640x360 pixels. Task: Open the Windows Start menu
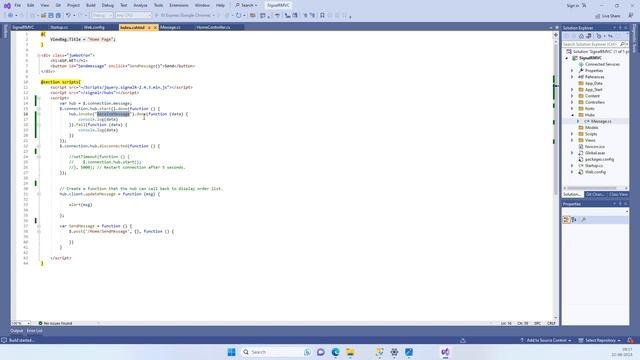[x=231, y=352]
